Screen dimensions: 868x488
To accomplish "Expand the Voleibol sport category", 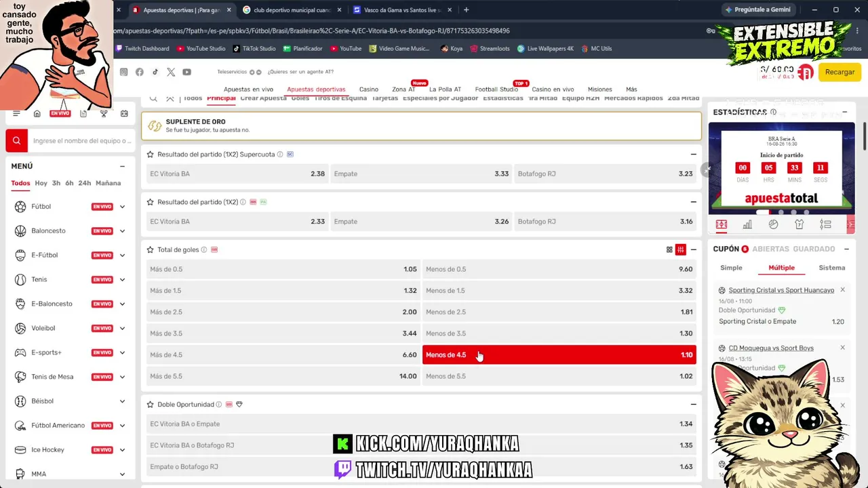I will click(x=122, y=329).
